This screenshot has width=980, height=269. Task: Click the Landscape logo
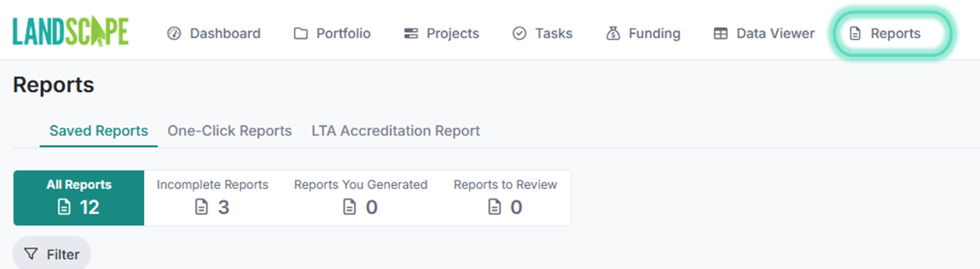pyautogui.click(x=71, y=32)
